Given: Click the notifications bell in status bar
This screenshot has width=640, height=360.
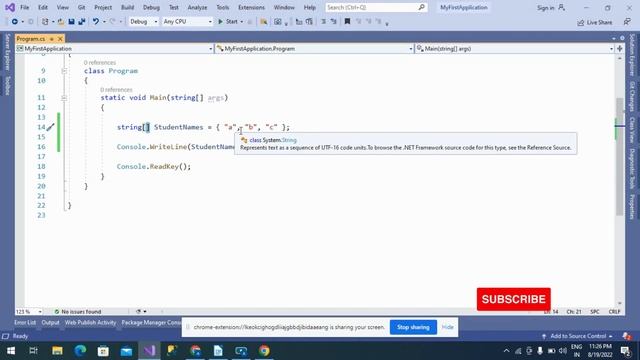Looking at the screenshot, I should coord(626,336).
